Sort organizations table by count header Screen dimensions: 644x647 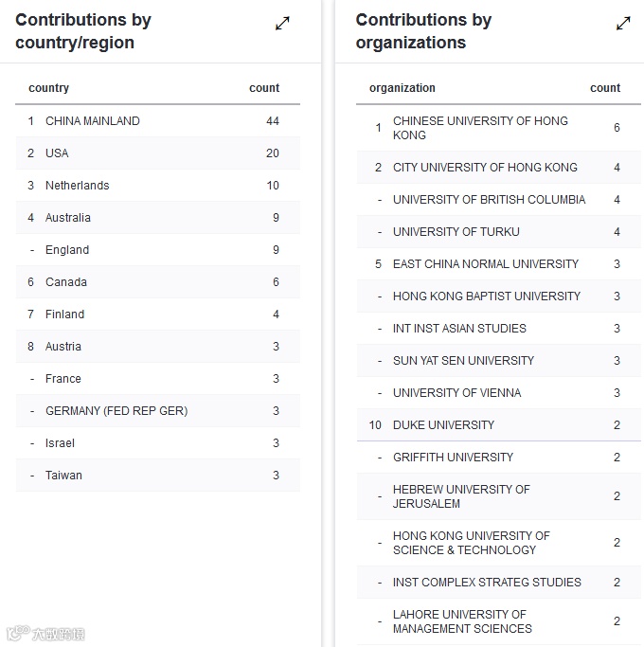[605, 88]
